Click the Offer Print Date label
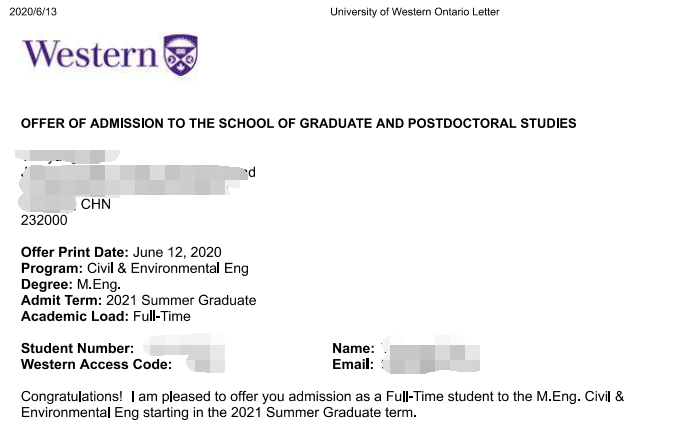 tap(75, 252)
